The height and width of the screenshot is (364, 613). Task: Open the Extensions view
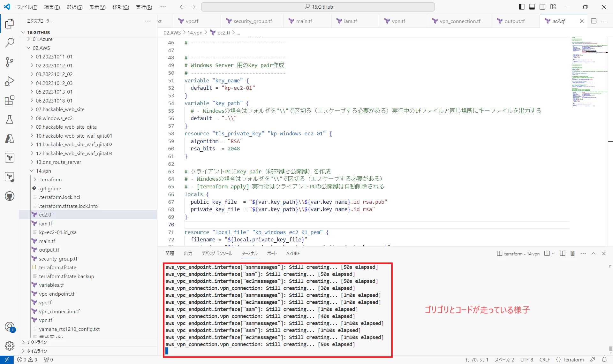[x=10, y=100]
